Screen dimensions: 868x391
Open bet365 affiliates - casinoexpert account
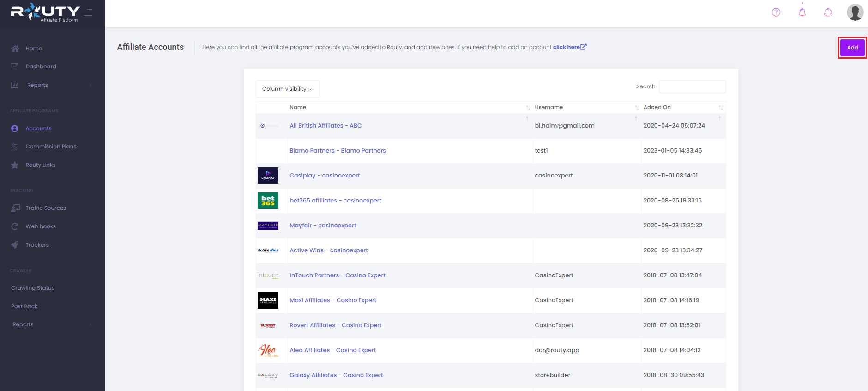[x=335, y=201]
